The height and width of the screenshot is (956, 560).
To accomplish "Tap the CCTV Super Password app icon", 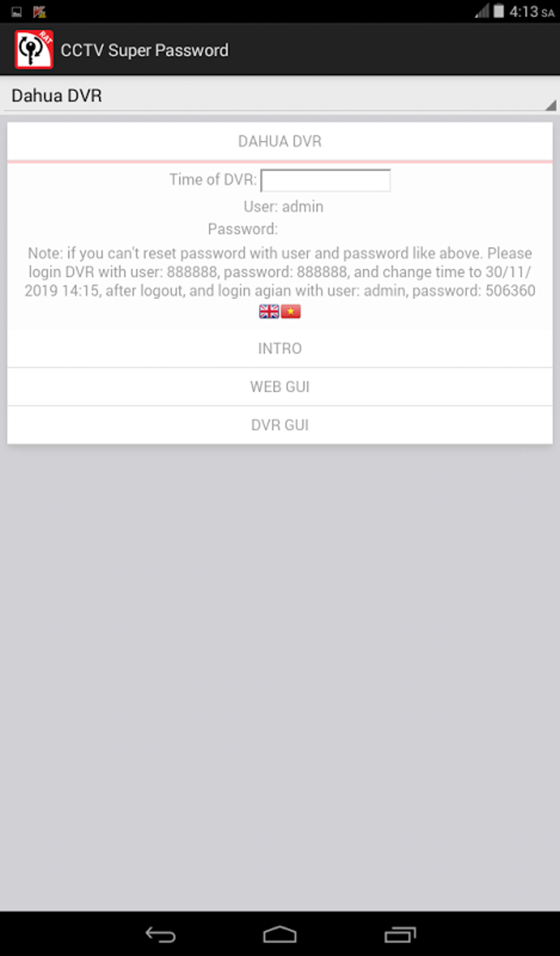I will (x=33, y=49).
